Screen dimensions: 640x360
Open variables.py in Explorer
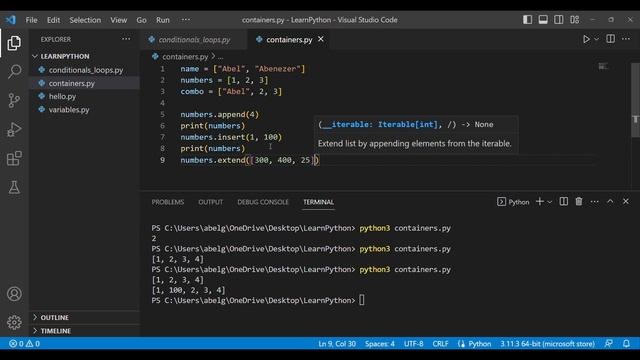[69, 109]
